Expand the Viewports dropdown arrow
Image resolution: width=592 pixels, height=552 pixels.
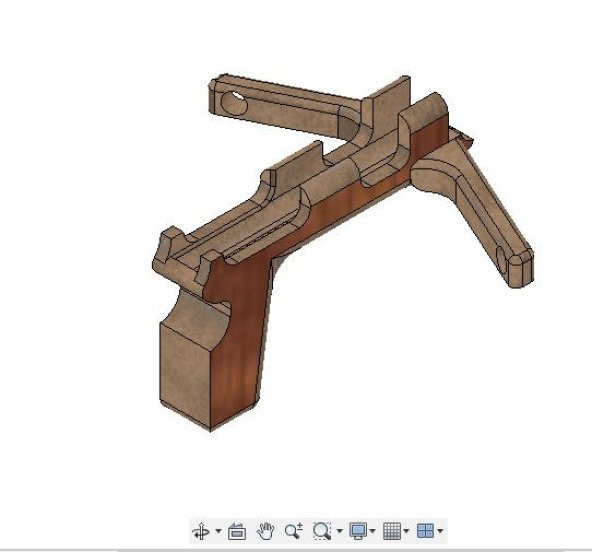[440, 531]
